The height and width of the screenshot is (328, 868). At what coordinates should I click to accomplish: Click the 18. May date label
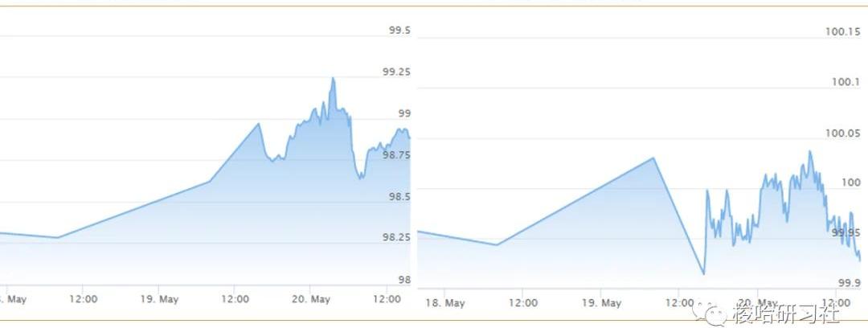[x=444, y=303]
